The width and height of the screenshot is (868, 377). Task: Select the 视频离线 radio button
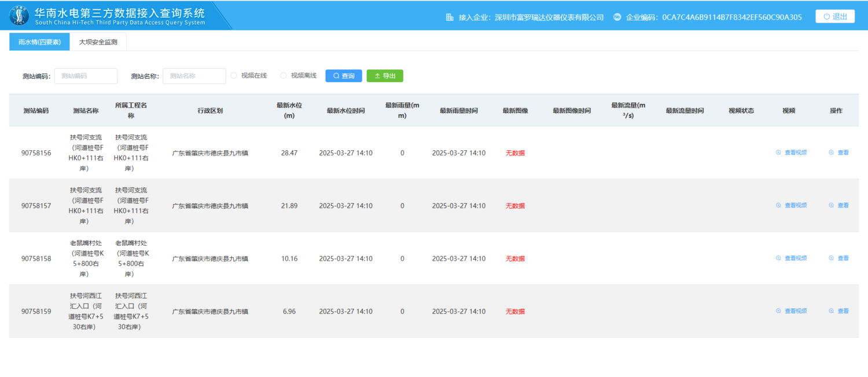pyautogui.click(x=284, y=76)
